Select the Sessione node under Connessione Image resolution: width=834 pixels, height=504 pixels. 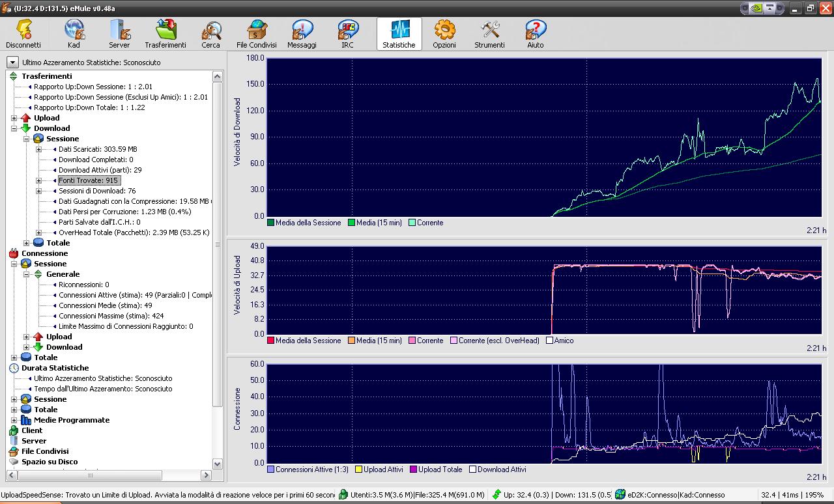[x=50, y=264]
